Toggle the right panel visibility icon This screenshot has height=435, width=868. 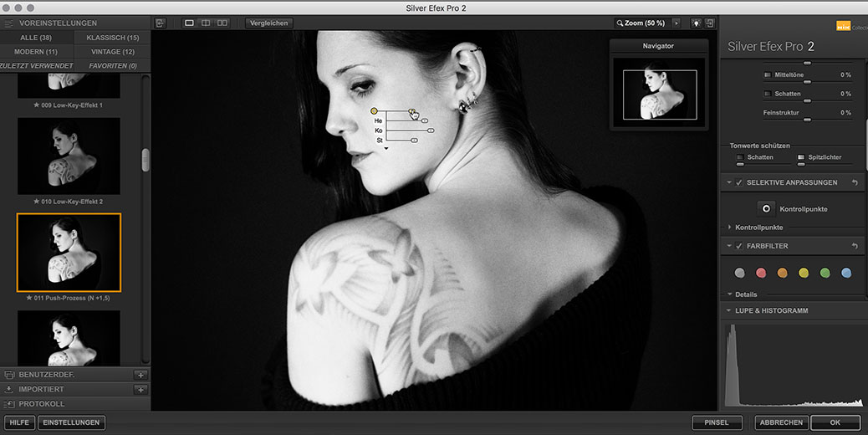710,23
